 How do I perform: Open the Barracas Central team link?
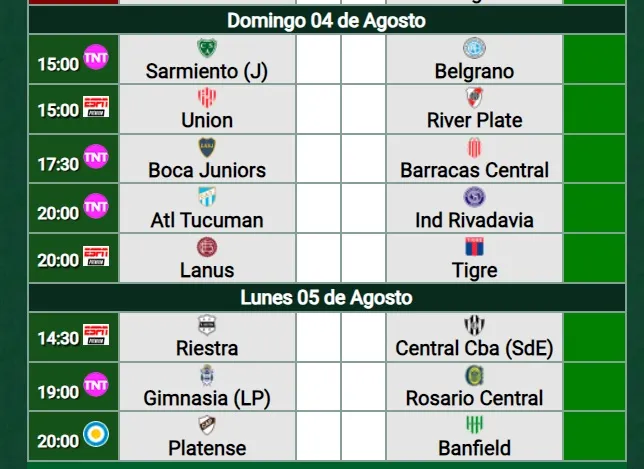pyautogui.click(x=474, y=170)
